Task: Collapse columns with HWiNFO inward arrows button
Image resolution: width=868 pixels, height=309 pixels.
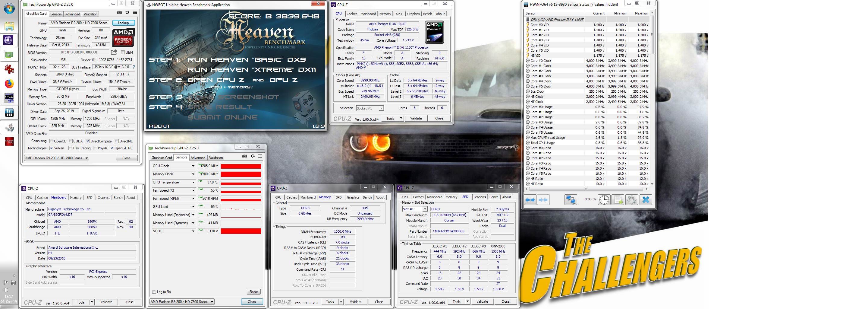Action: (x=543, y=200)
